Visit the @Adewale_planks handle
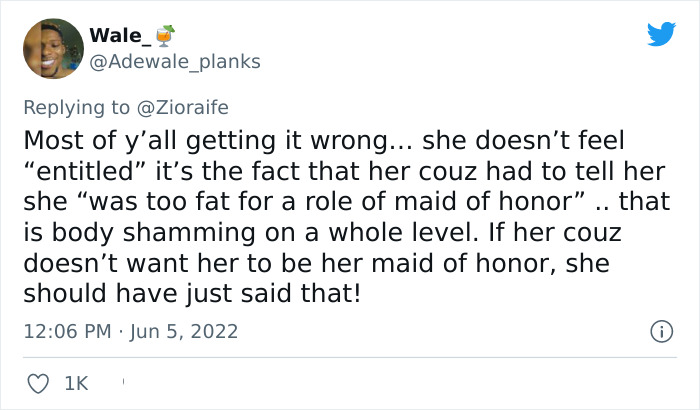700x410 pixels. pyautogui.click(x=174, y=61)
